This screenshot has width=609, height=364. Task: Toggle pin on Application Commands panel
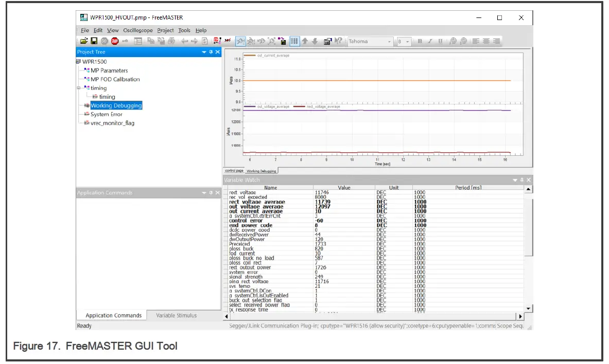tap(211, 193)
